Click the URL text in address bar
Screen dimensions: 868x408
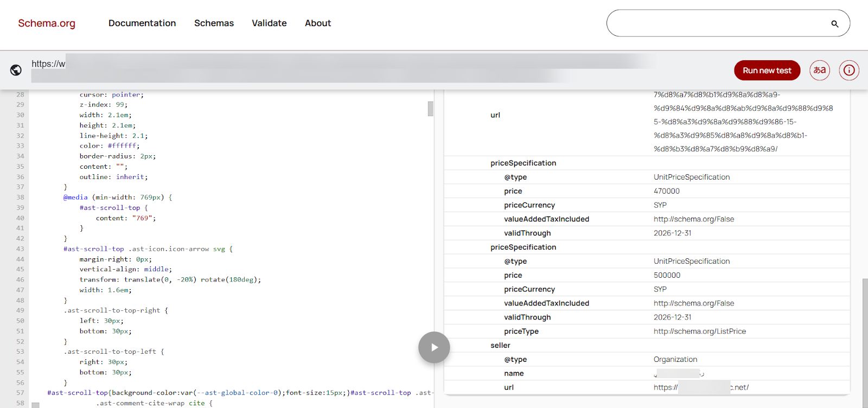(x=48, y=64)
